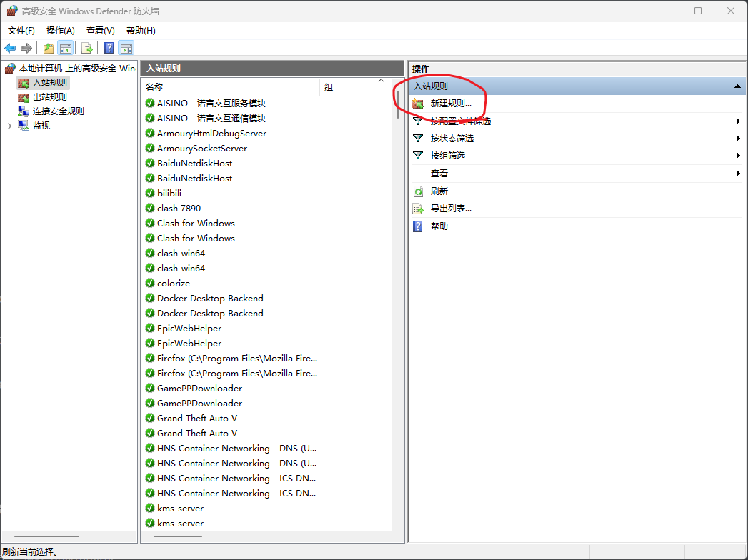Screen dimensions: 748x560
Task: Select the ArmouryHtmlDebugServer rule name
Action: click(211, 133)
